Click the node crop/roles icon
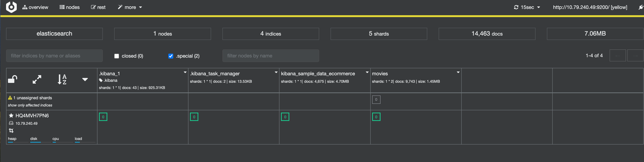644x162 pixels. tap(11, 130)
